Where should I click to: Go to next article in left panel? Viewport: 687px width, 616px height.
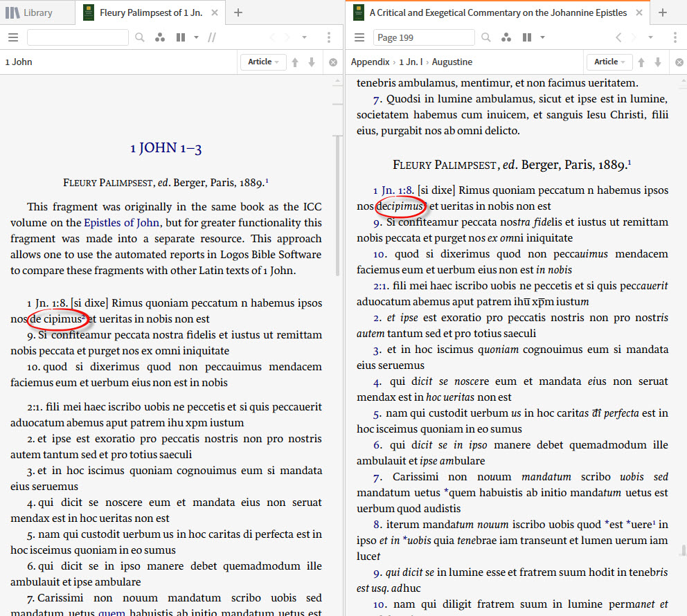coord(312,62)
